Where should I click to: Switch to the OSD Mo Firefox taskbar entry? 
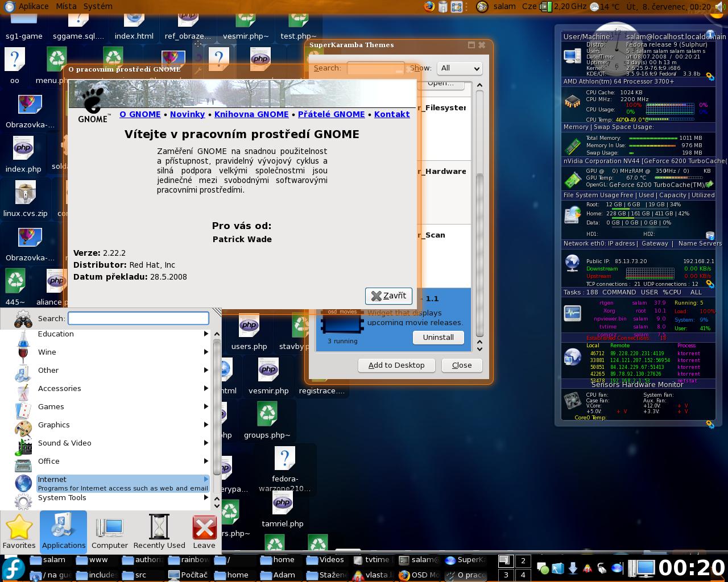pos(419,575)
